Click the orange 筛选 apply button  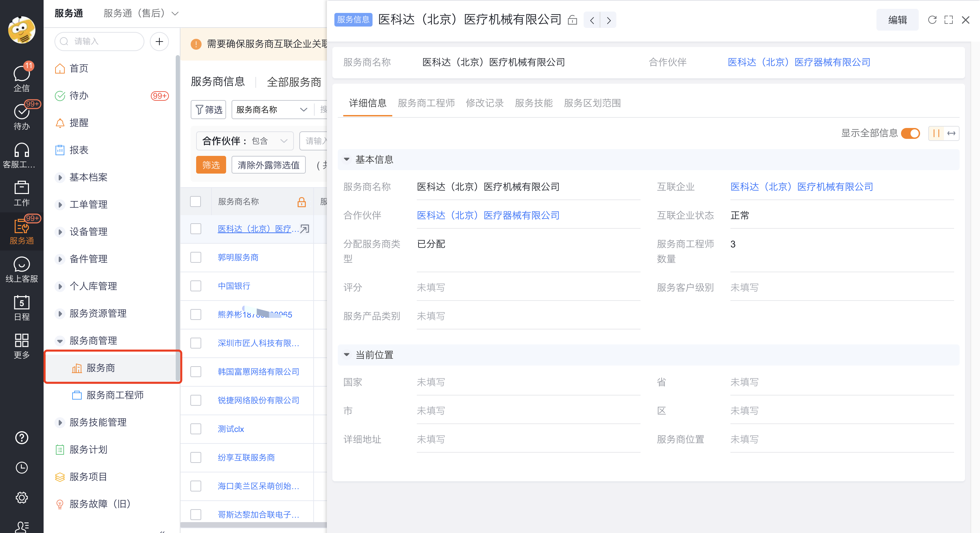point(211,165)
